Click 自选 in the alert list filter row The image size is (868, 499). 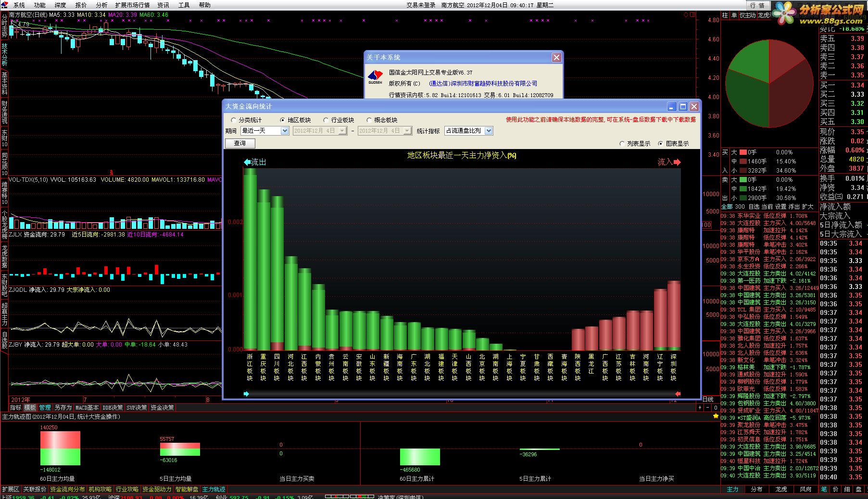coord(754,206)
